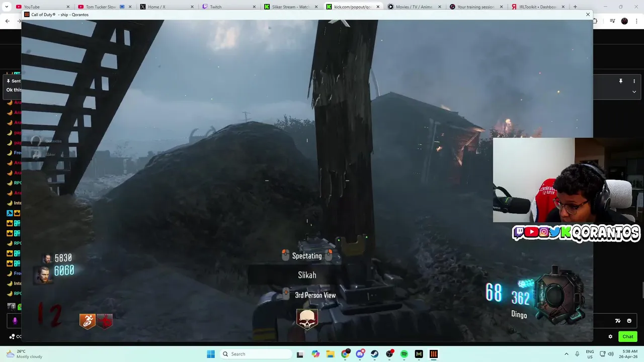Click the chat text formatting icon
This screenshot has width=644, height=362.
[x=618, y=321]
